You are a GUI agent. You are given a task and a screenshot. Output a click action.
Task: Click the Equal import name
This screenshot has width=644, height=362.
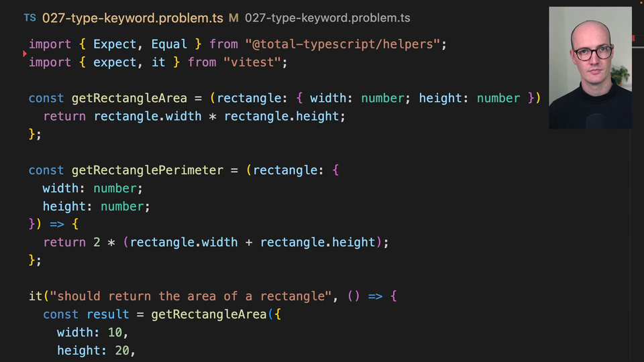(169, 44)
